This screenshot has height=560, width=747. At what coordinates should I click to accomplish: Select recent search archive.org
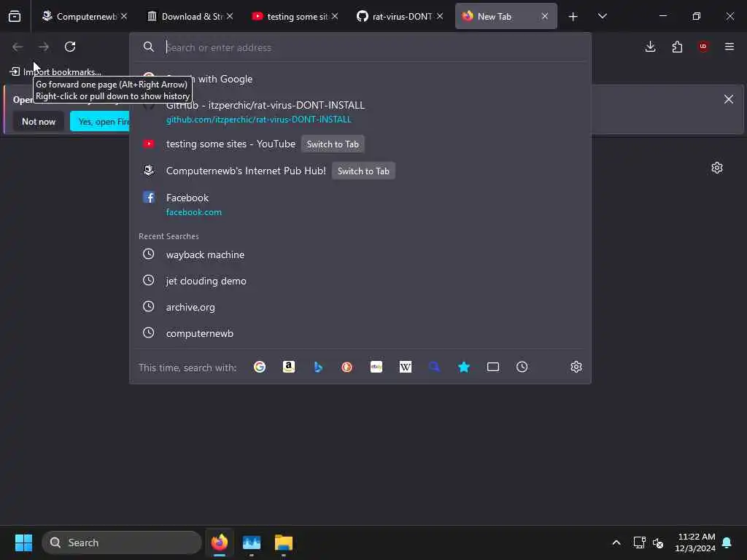coord(360,307)
